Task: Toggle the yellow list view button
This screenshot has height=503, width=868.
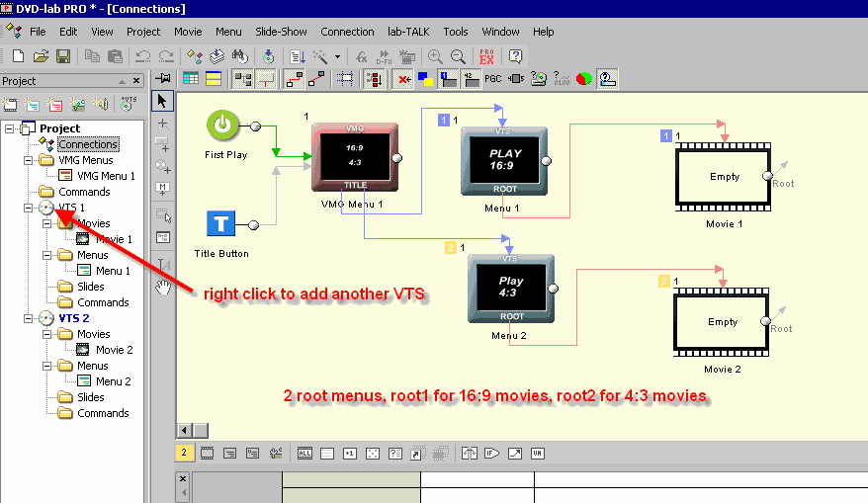Action: (x=214, y=79)
